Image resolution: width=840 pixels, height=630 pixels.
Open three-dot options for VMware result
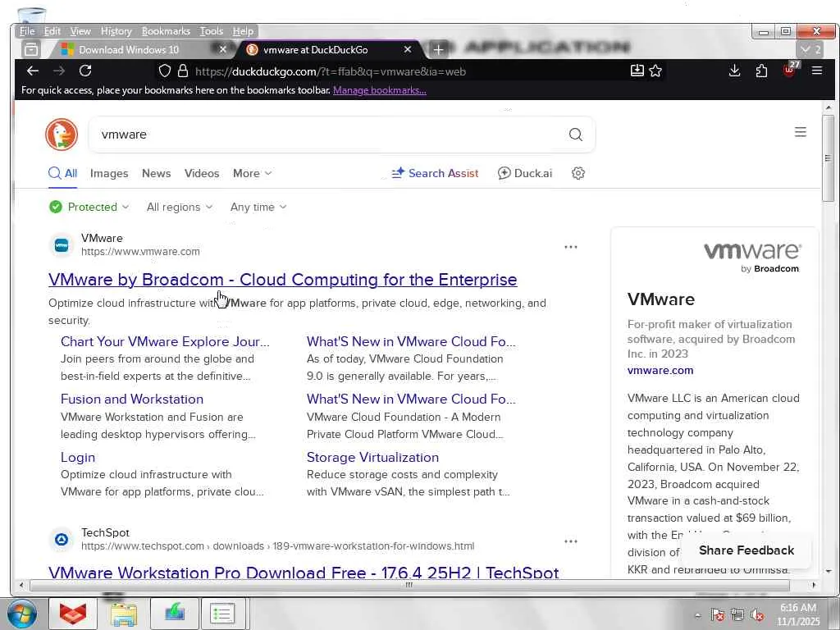point(571,247)
